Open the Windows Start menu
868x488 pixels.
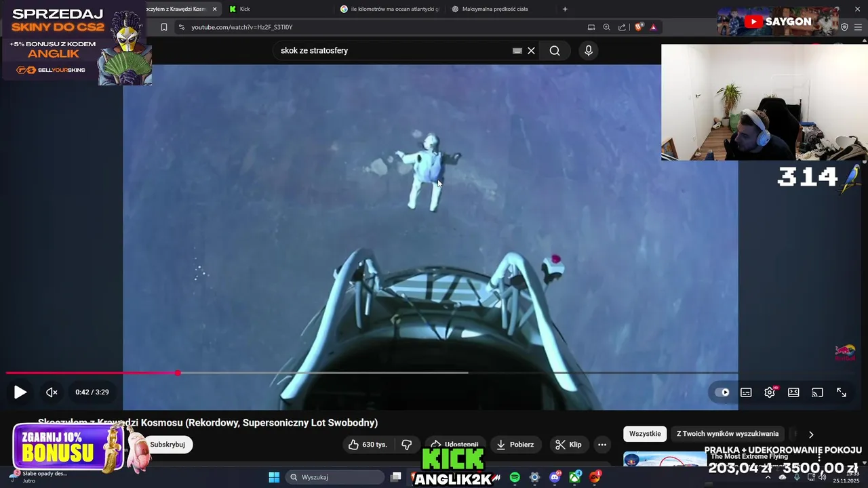(x=274, y=477)
